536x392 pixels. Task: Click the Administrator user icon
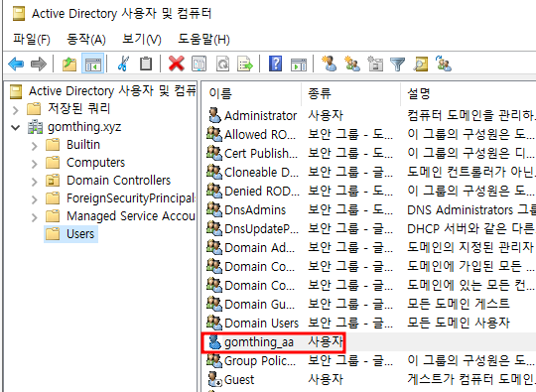(214, 115)
